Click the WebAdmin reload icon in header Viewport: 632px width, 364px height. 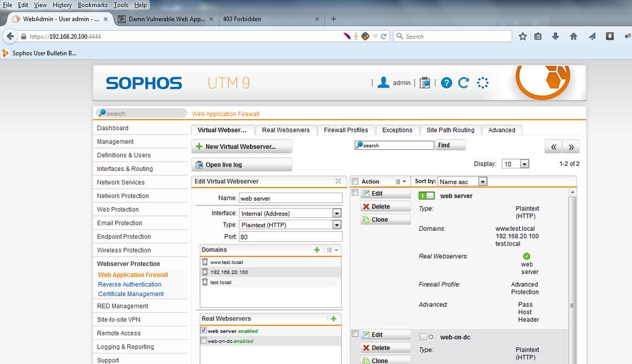coord(464,83)
